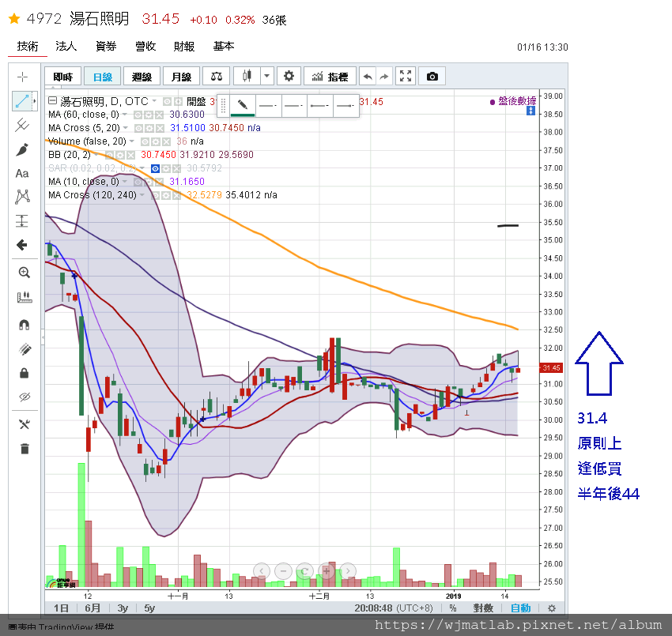
Task: Select the price range measuring tool
Action: pyautogui.click(x=22, y=221)
